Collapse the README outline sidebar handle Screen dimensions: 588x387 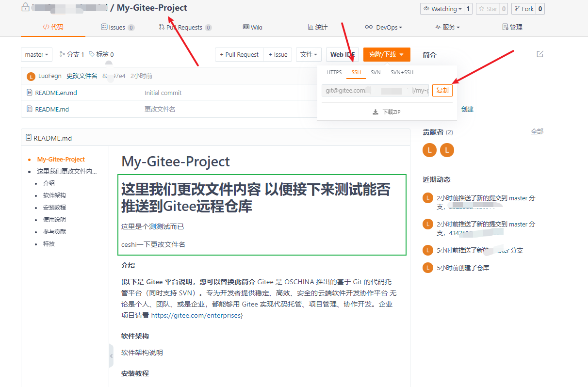(111, 356)
